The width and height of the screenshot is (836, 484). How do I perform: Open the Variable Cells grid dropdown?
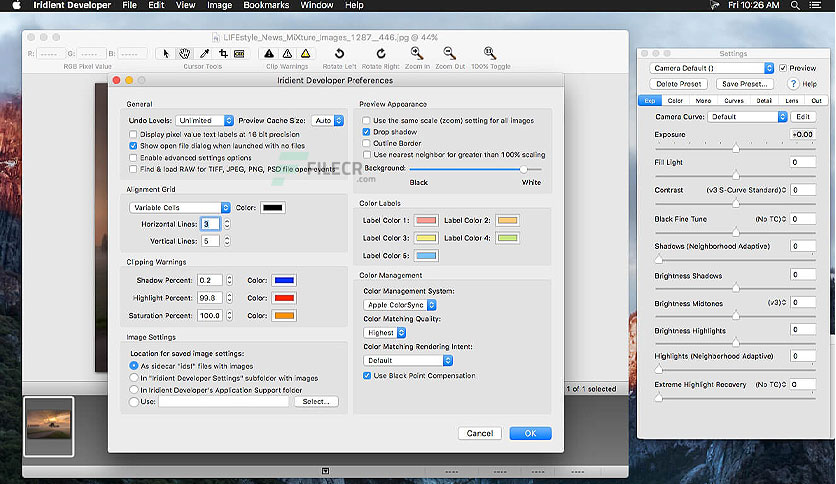[180, 207]
